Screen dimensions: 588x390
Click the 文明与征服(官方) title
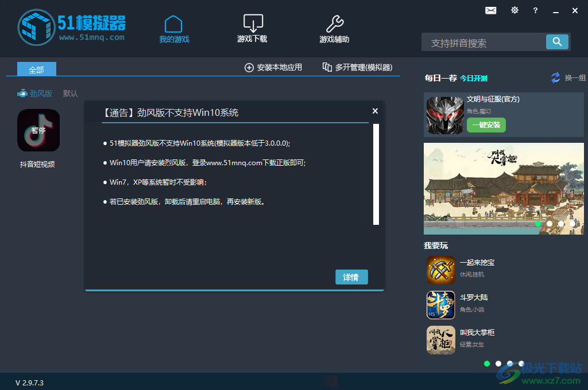493,99
